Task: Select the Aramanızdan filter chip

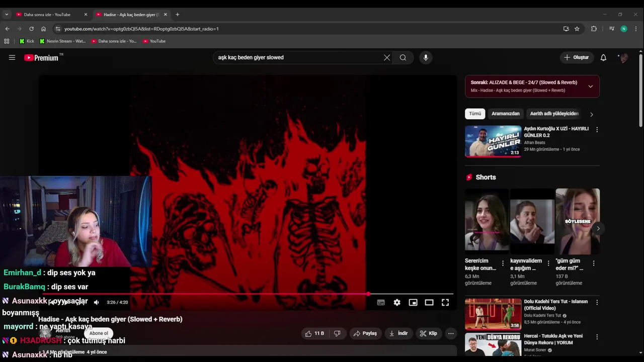Action: click(505, 114)
